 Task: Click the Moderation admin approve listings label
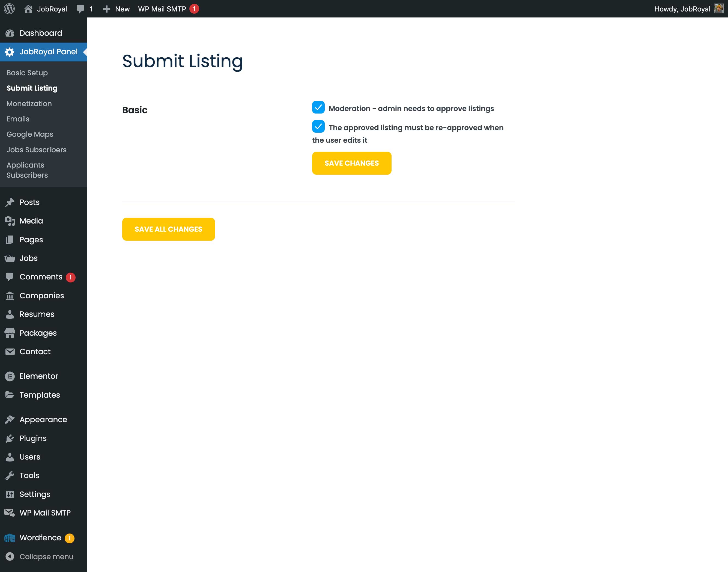click(411, 109)
